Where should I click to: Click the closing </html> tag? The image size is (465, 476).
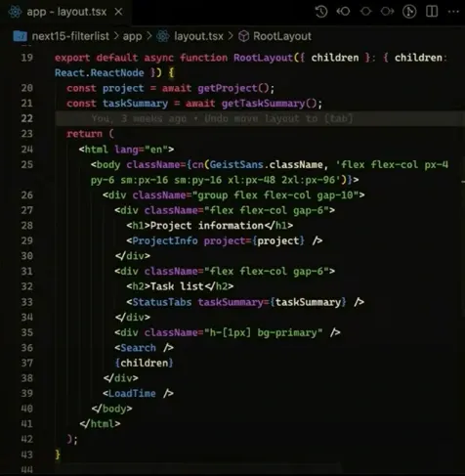click(100, 424)
